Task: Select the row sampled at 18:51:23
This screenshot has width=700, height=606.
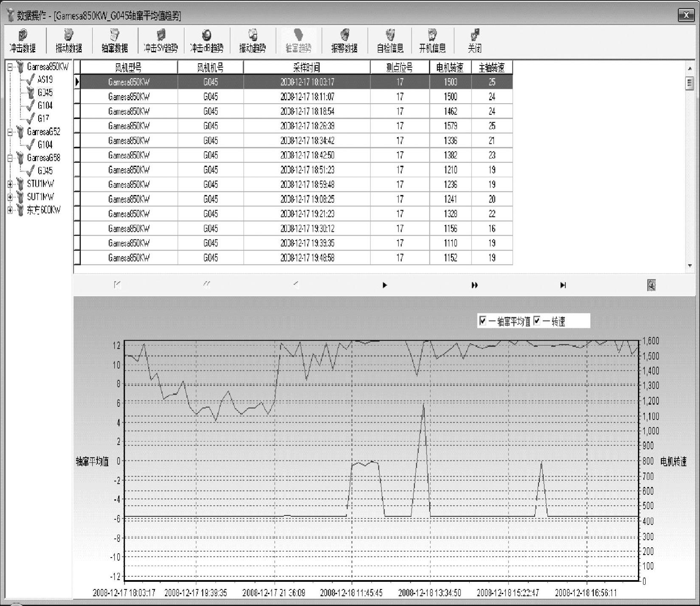Action: pos(296,170)
